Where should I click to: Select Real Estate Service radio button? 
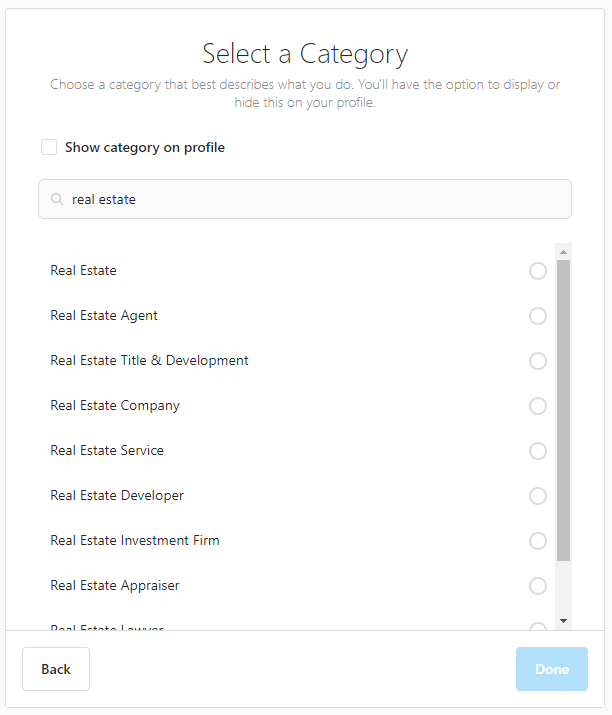(x=538, y=451)
